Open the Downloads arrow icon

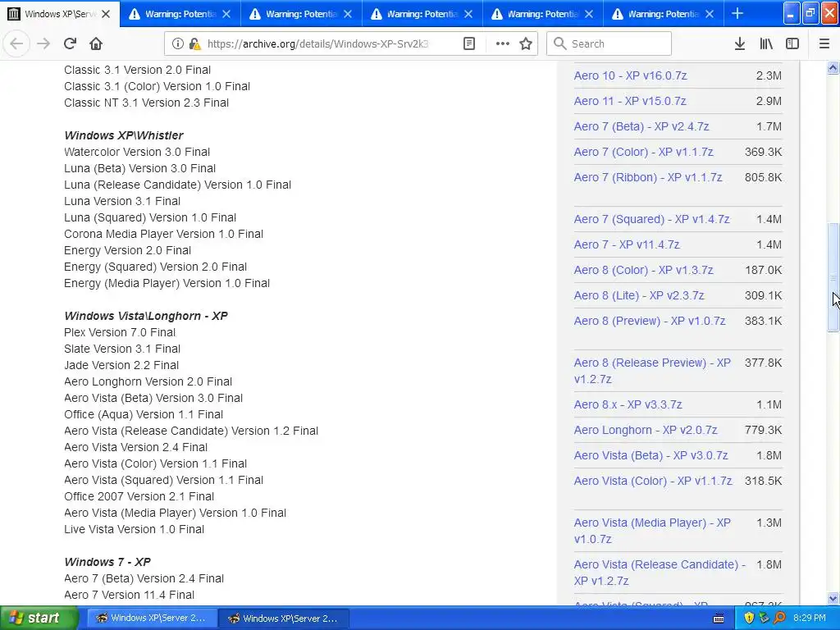point(739,44)
